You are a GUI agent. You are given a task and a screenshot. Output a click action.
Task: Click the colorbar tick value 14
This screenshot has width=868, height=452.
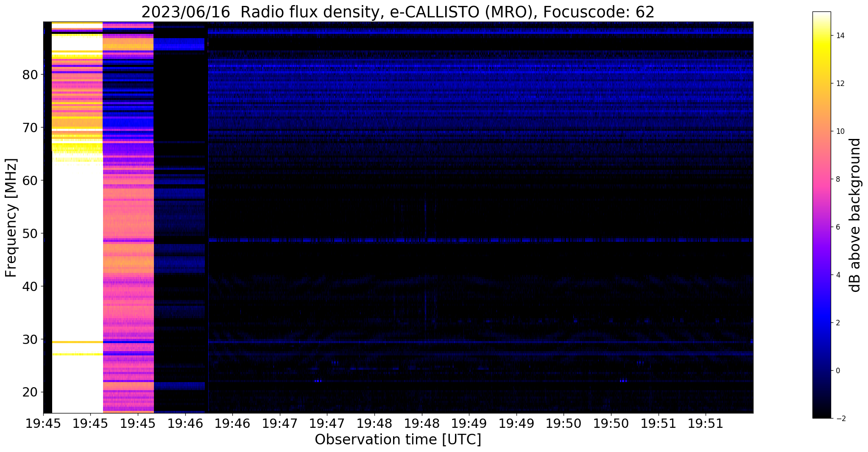[840, 36]
